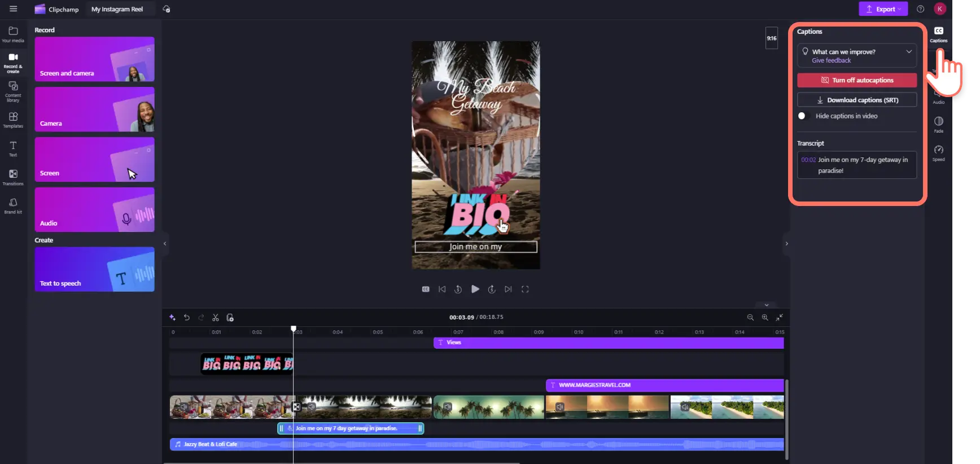980x464 pixels.
Task: Select the Audio recording card
Action: pyautogui.click(x=94, y=209)
